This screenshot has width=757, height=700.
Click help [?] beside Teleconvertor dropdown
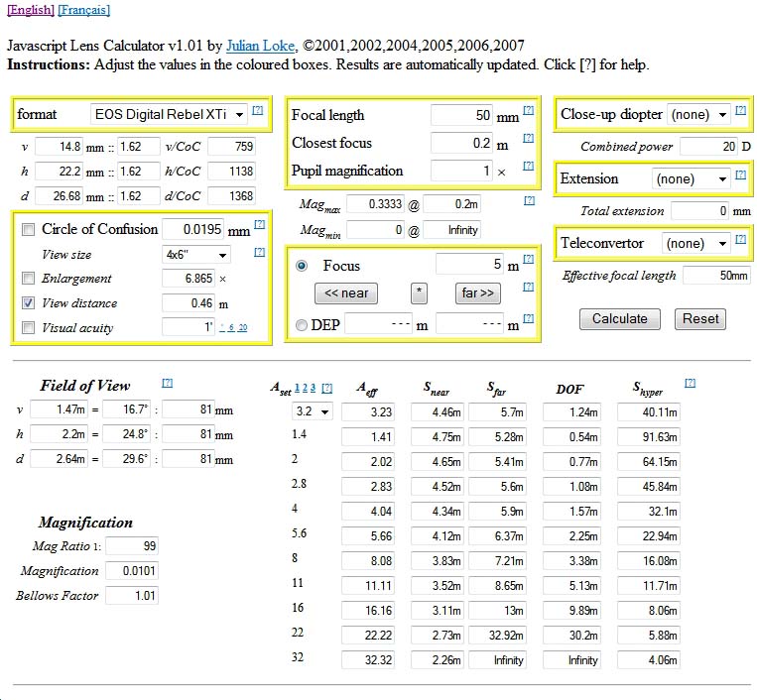[x=740, y=240]
